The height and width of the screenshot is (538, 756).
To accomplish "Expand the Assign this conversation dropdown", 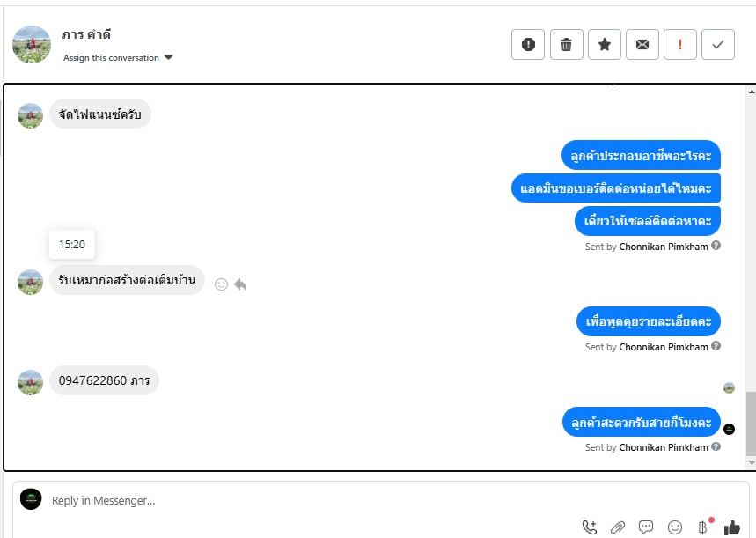I will (118, 57).
